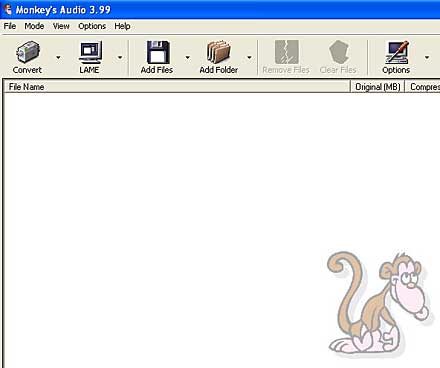Screen dimensions: 440x368
Task: Click the Clear Files icon
Action: pos(339,52)
